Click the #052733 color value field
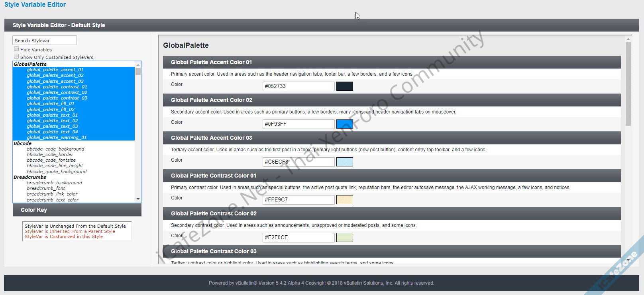644x295 pixels. (x=298, y=86)
